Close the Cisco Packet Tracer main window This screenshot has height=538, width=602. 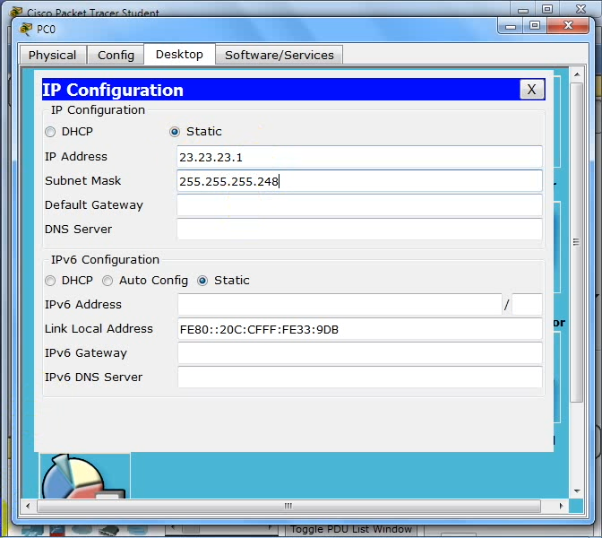[x=581, y=8]
